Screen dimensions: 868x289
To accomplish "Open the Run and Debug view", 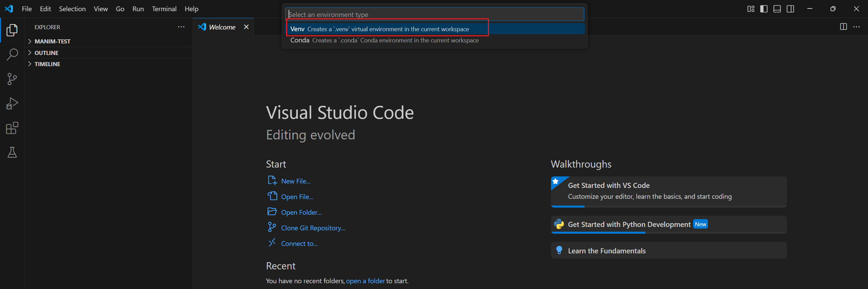I will click(12, 103).
